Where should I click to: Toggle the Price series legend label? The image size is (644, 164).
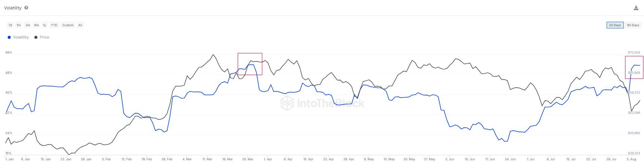[44, 37]
